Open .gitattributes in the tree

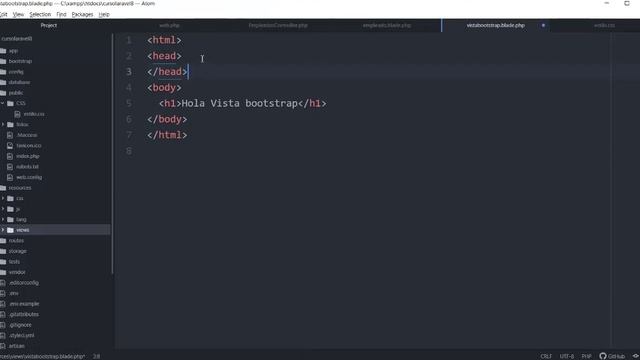(24, 315)
